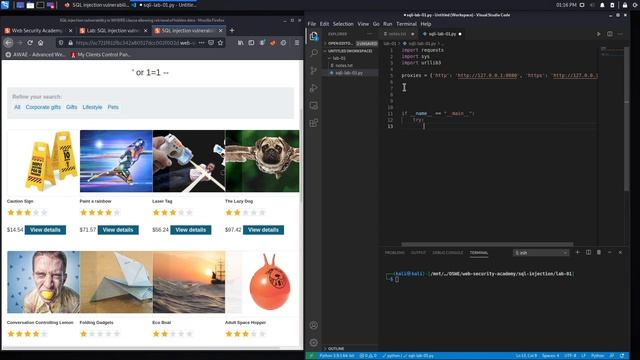Image resolution: width=640 pixels, height=360 pixels.
Task: Click Adult Space Hopper product image
Action: click(262, 282)
